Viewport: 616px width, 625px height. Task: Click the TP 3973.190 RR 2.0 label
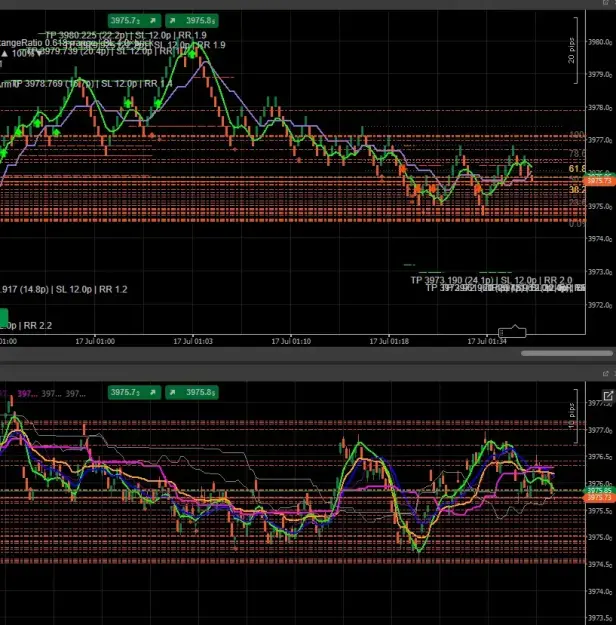click(x=492, y=280)
